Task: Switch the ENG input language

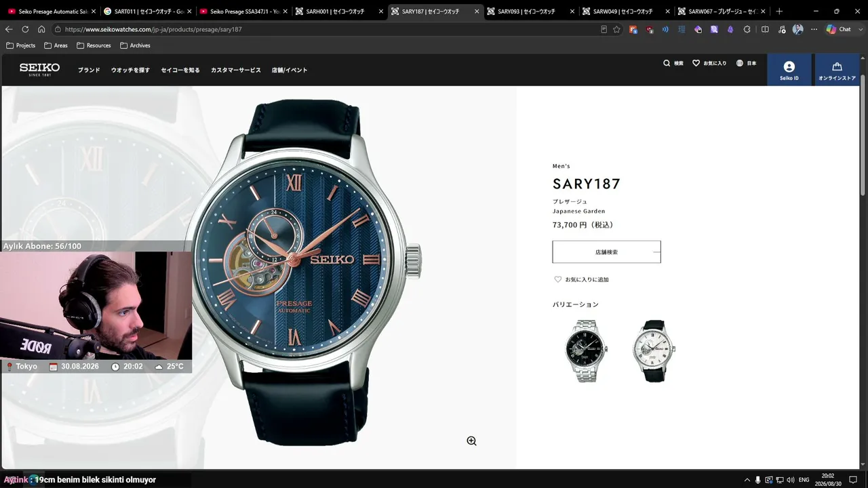Action: coord(804,480)
